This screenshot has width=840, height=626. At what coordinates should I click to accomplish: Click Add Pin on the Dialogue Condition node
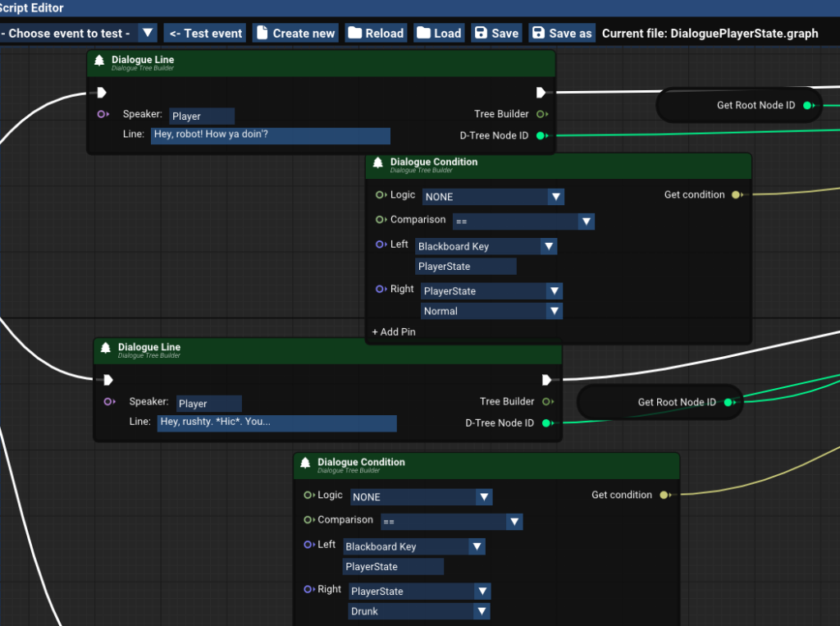coord(394,332)
